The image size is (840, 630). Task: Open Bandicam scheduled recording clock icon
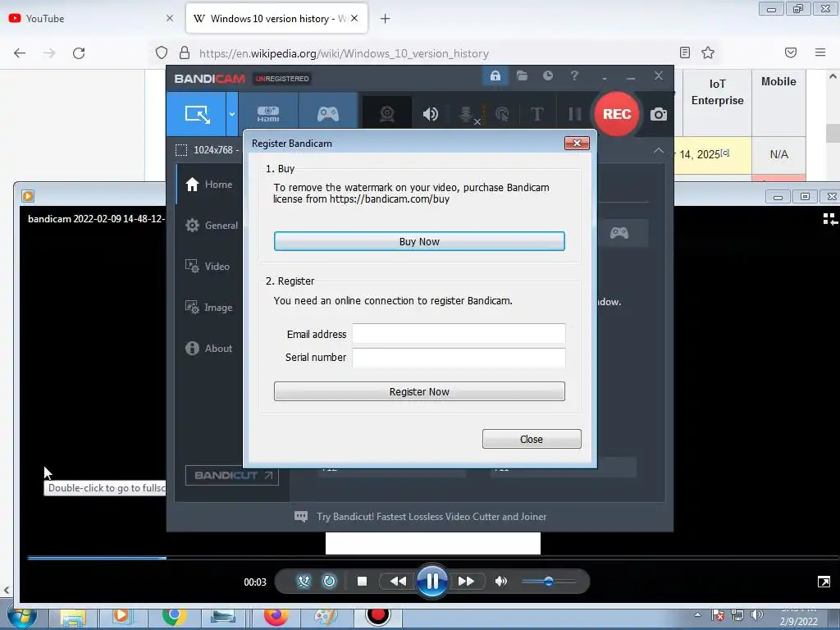(547, 76)
